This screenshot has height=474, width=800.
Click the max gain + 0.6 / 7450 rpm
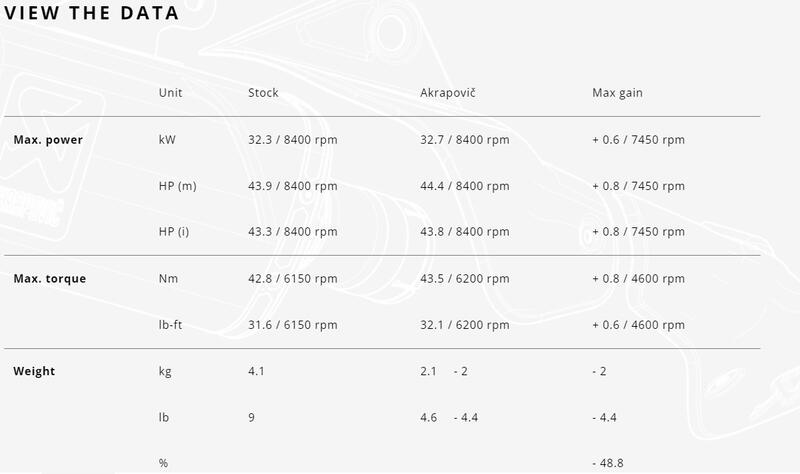coord(638,140)
